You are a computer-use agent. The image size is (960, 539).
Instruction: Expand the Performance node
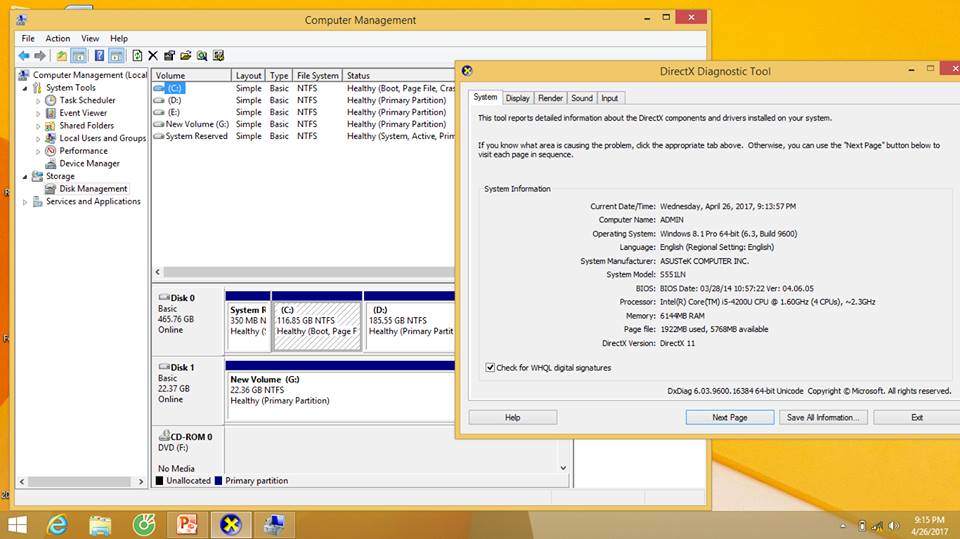(x=38, y=151)
